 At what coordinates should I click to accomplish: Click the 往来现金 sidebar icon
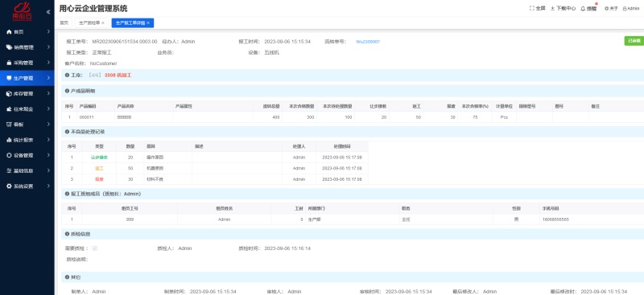[x=9, y=109]
